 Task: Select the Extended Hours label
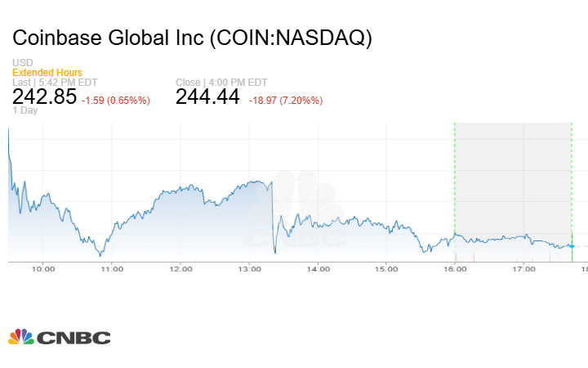tap(47, 73)
